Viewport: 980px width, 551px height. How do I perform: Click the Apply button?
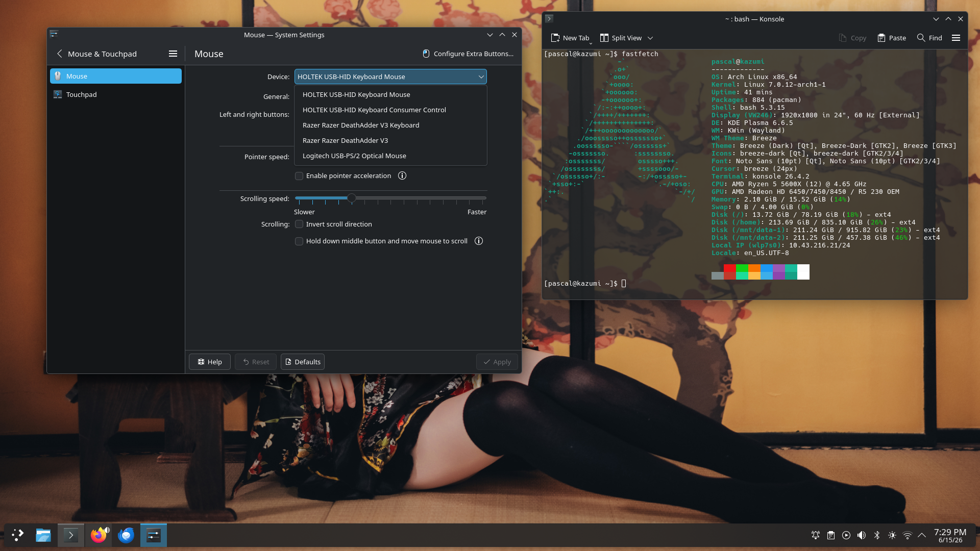coord(497,362)
